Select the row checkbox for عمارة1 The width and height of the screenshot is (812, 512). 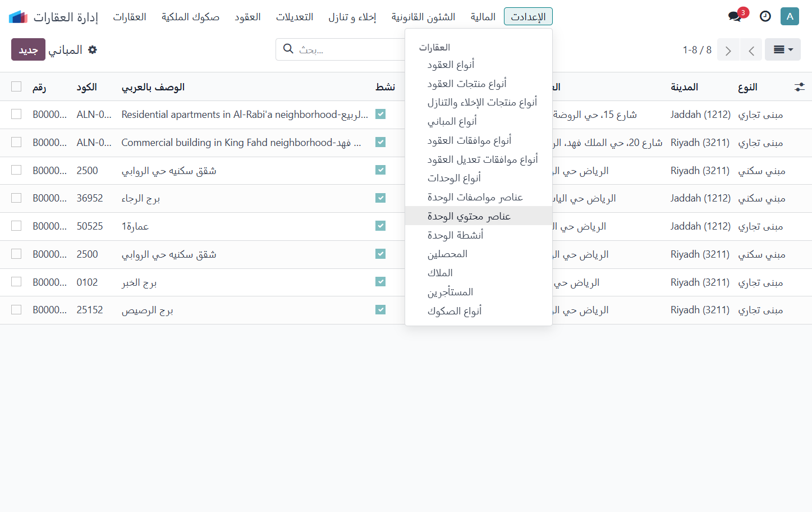coord(16,226)
